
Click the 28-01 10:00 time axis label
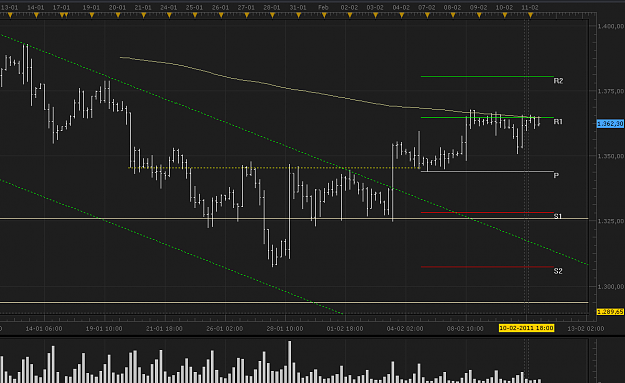click(x=285, y=329)
